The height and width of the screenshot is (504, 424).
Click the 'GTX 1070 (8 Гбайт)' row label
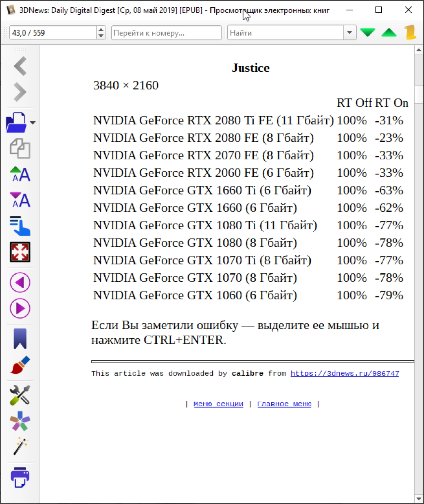(195, 278)
